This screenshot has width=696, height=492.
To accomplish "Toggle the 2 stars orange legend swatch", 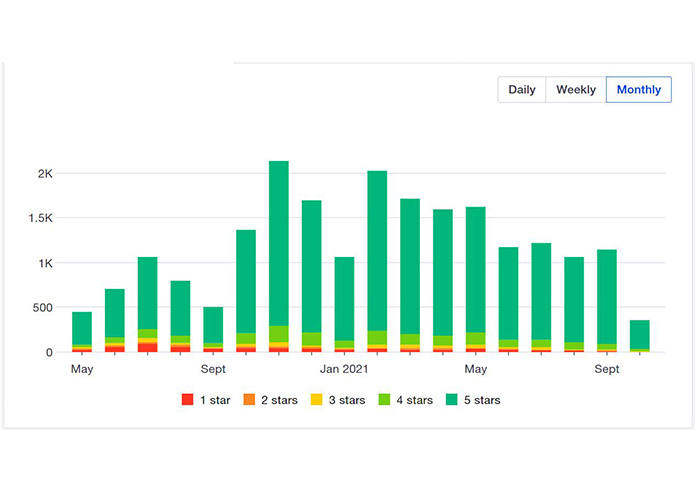I will [x=249, y=400].
